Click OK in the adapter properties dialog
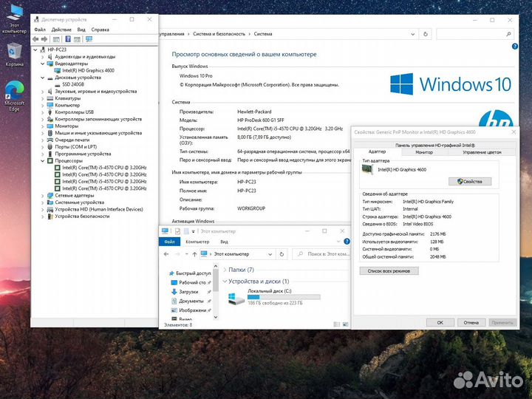 pos(440,323)
